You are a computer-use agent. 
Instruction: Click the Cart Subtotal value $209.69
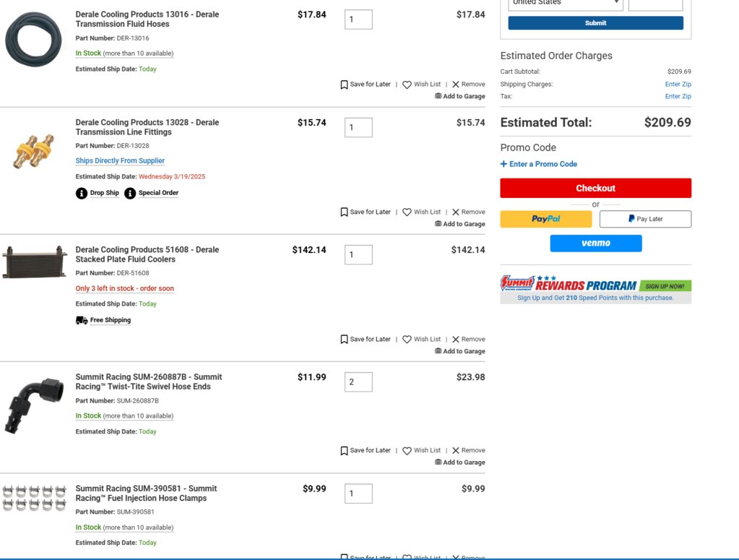tap(679, 72)
